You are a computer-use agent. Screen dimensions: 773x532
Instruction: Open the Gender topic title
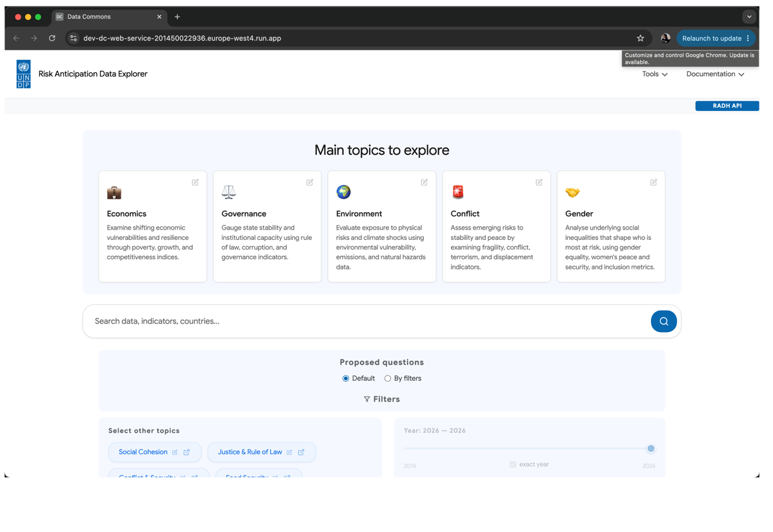pyautogui.click(x=579, y=214)
